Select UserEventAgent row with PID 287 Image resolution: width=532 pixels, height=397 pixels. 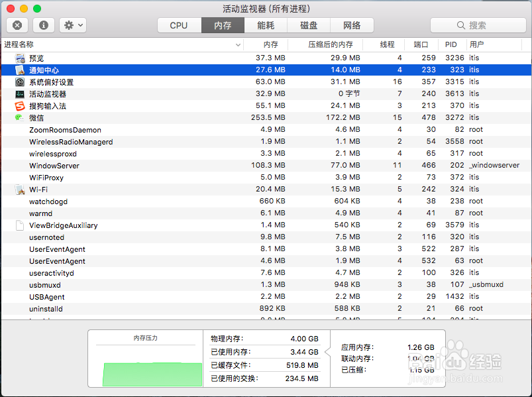coord(266,249)
